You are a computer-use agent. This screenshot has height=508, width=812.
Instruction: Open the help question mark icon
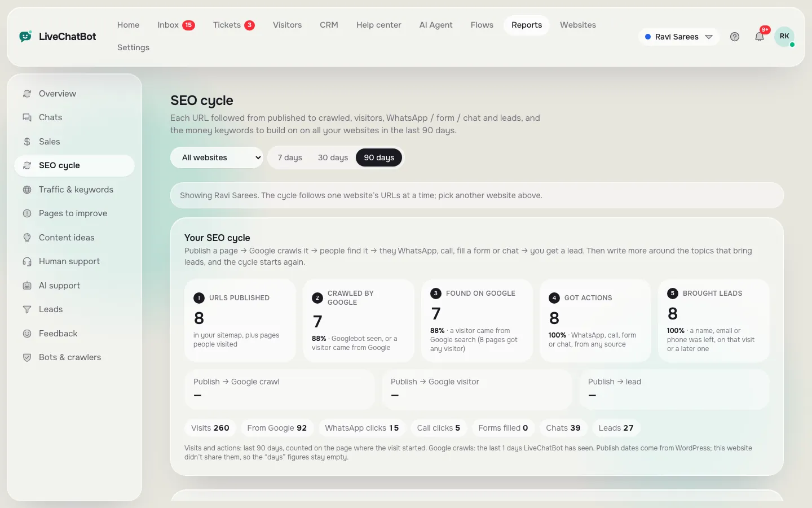click(735, 37)
